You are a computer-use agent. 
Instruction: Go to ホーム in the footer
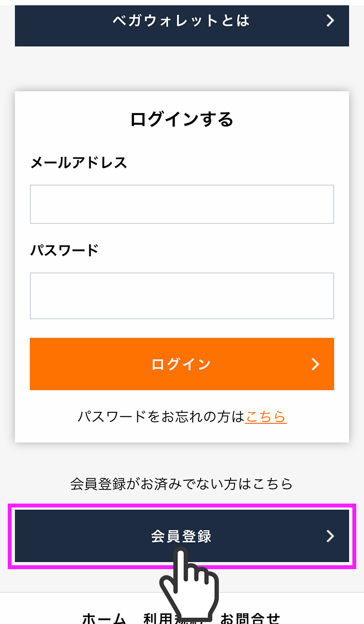pyautogui.click(x=104, y=618)
